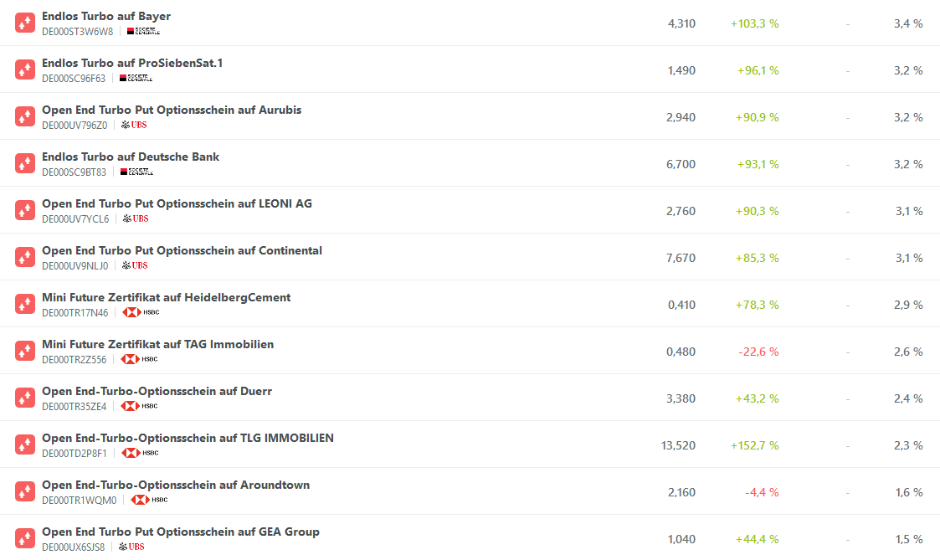
Task: Select ISIN DE000UV9NLJ0
Action: 75,265
